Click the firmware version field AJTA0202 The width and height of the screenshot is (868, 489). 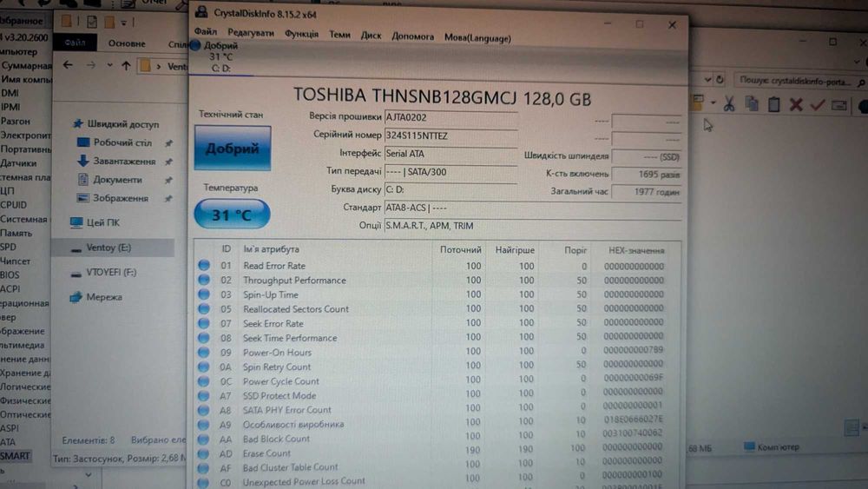point(450,117)
